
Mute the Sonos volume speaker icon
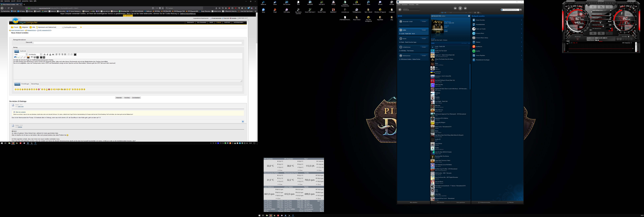coord(400,10)
